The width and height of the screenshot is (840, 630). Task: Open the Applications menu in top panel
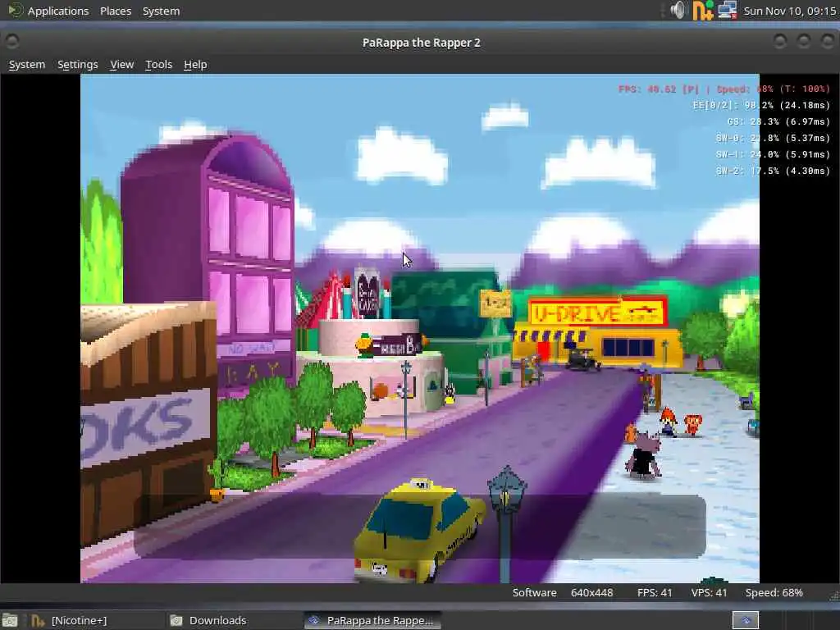pos(58,11)
